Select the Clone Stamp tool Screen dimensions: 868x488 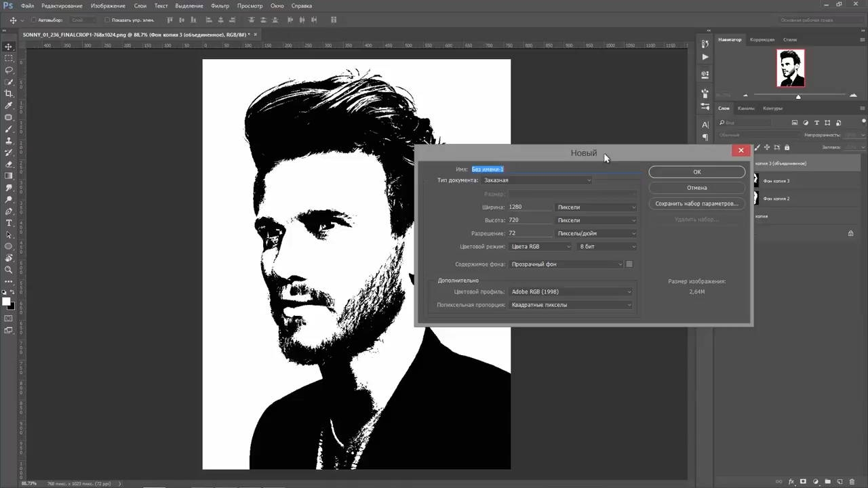[9, 140]
